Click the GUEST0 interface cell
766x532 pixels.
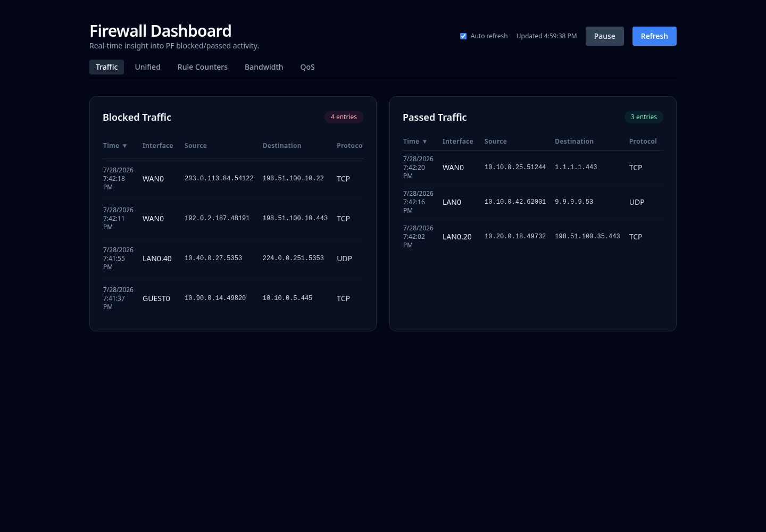(x=156, y=298)
